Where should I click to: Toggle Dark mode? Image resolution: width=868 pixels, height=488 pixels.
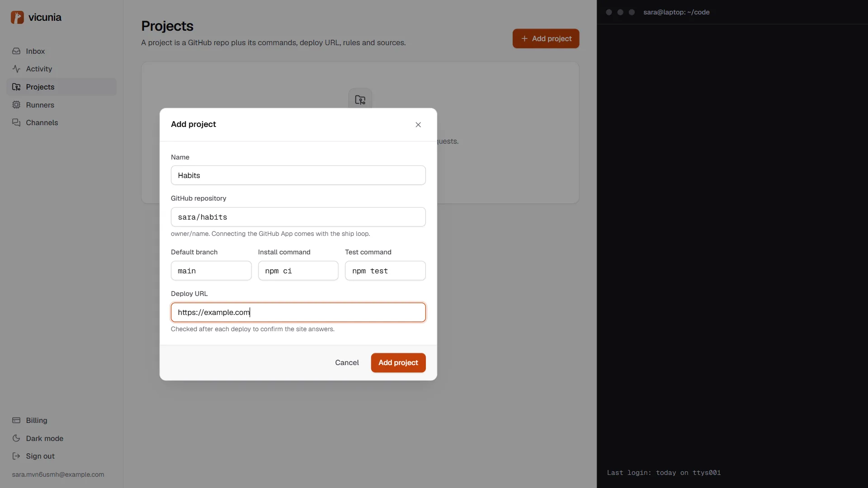pos(61,438)
